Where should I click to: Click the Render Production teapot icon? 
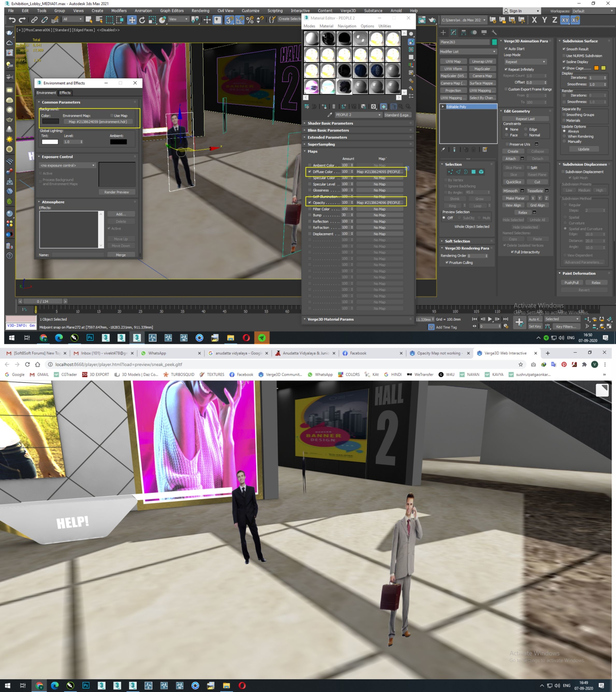click(x=432, y=20)
